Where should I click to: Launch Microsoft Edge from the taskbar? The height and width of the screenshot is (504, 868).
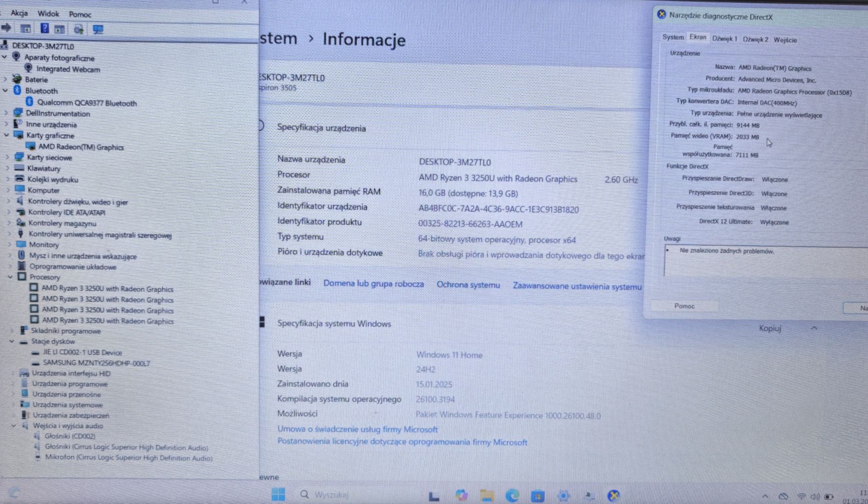tap(512, 495)
